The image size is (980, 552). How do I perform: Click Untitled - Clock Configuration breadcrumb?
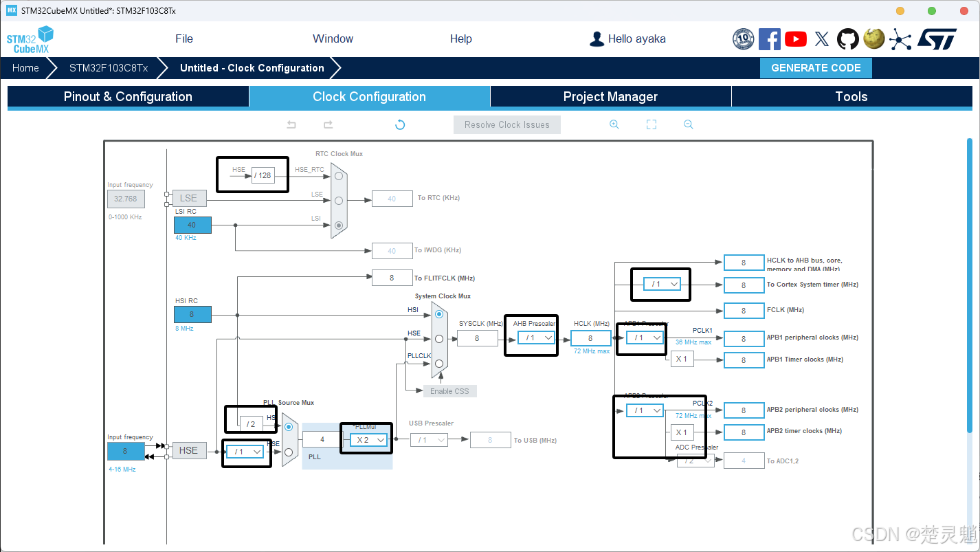[252, 68]
